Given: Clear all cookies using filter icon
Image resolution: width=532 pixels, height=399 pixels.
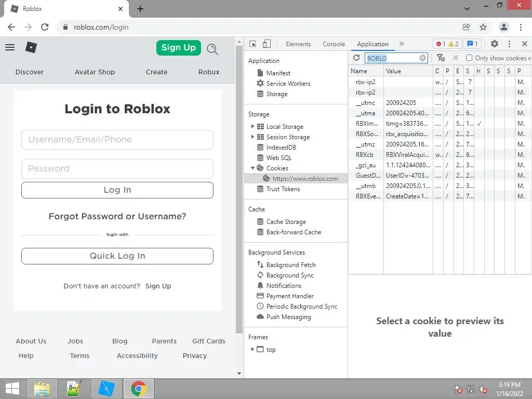Looking at the screenshot, I should (441, 58).
